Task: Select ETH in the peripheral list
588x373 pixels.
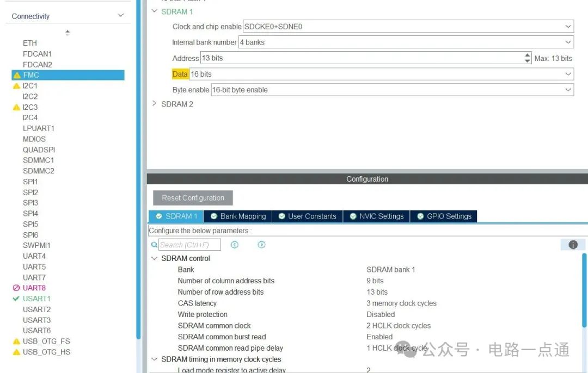Action: point(30,43)
